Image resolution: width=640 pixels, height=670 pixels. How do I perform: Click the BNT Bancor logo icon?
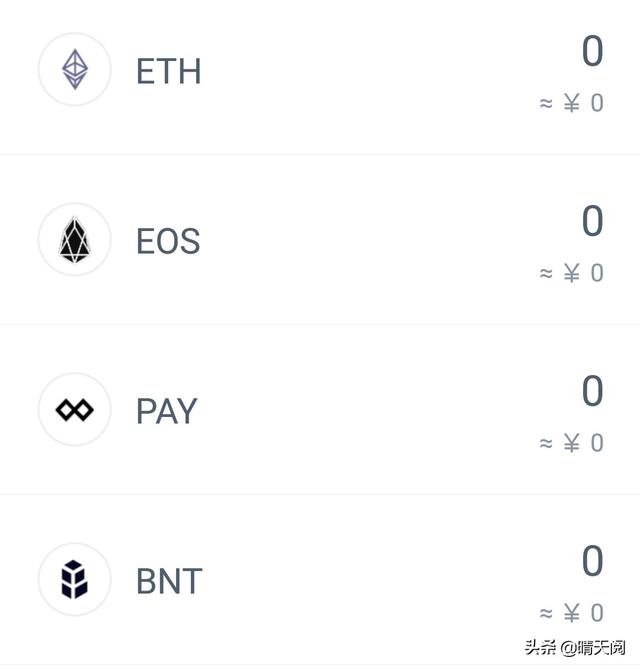(75, 580)
